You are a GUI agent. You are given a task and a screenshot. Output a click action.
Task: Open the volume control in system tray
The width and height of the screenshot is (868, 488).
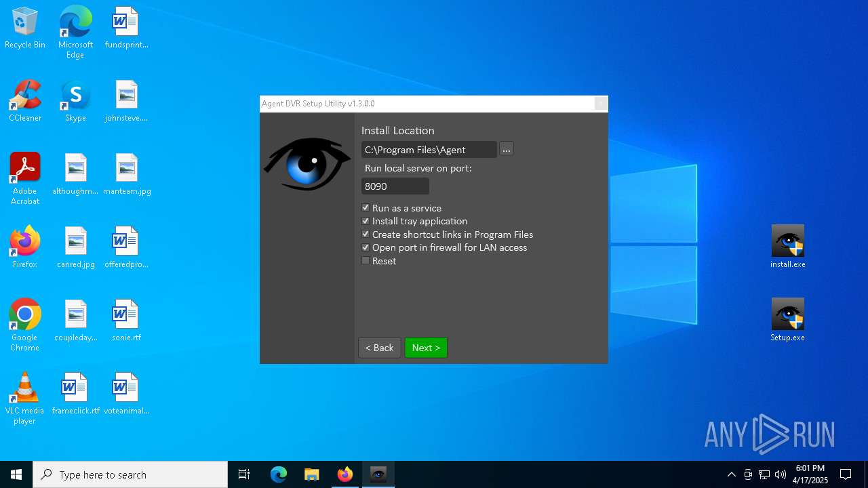[x=781, y=474]
